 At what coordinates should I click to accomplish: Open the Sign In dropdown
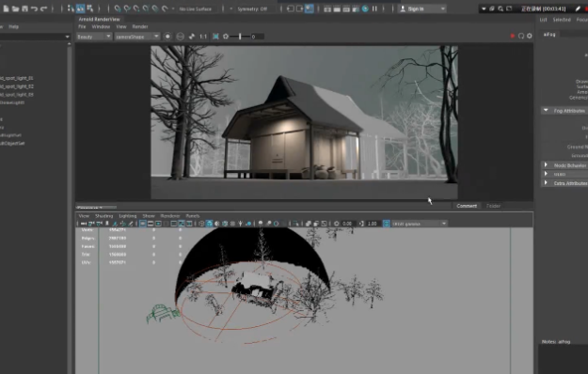421,8
